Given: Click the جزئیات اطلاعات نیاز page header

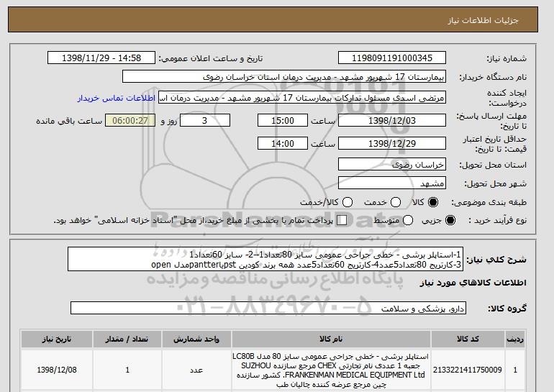Looking at the screenshot, I should [483, 20].
